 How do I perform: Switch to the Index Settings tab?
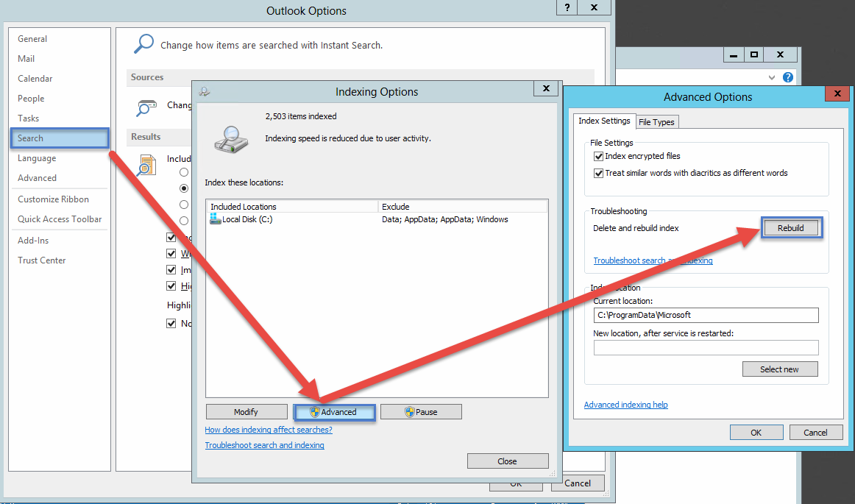[604, 121]
